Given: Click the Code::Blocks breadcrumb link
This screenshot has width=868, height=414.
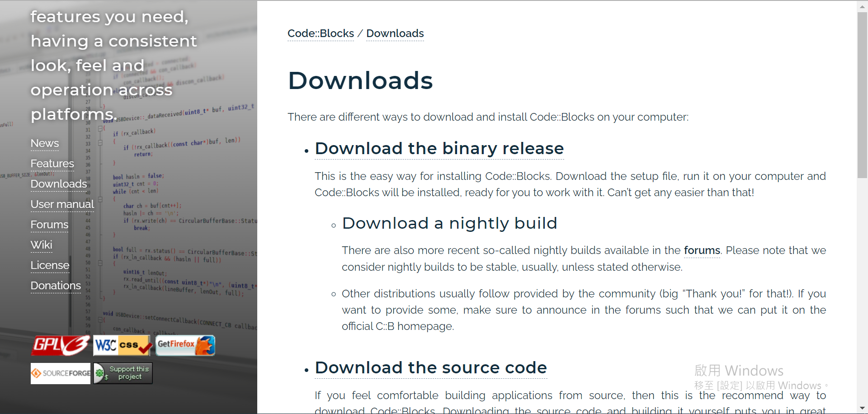Looking at the screenshot, I should [x=321, y=34].
